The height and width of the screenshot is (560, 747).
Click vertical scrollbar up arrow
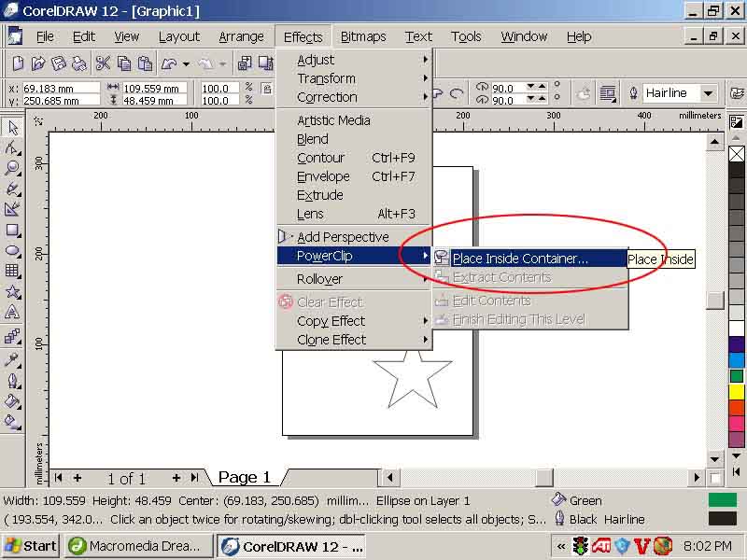[714, 142]
